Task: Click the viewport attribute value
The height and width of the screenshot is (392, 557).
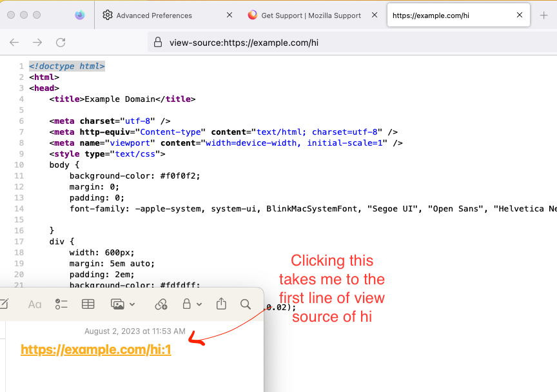Action: pyautogui.click(x=130, y=143)
